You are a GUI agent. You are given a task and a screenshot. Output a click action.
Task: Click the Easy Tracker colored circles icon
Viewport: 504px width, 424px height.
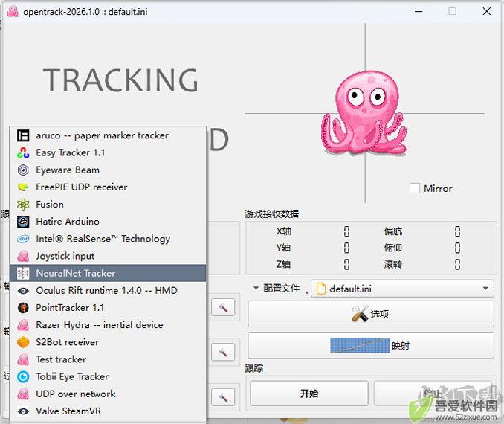[x=23, y=152]
